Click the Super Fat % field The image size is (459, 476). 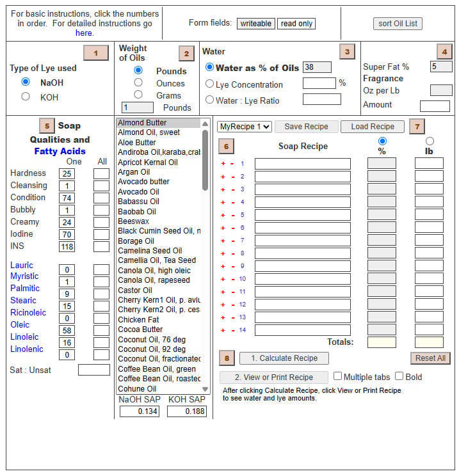(441, 67)
